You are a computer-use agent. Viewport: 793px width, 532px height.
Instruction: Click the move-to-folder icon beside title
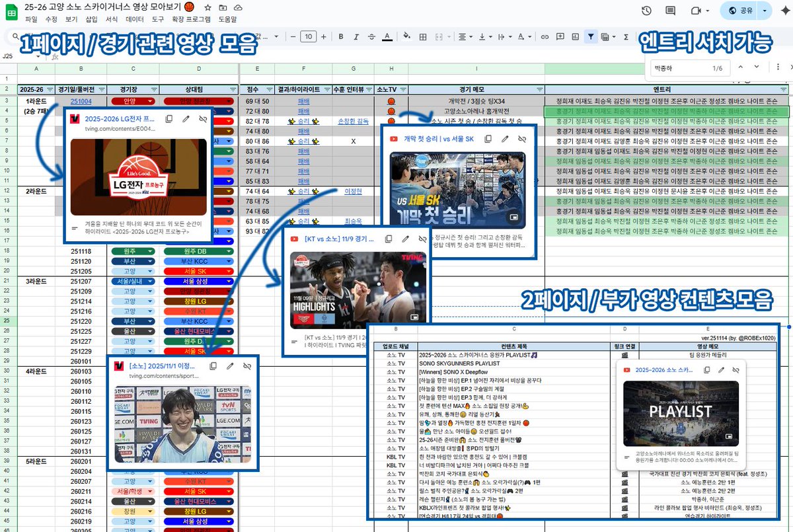tap(223, 7)
